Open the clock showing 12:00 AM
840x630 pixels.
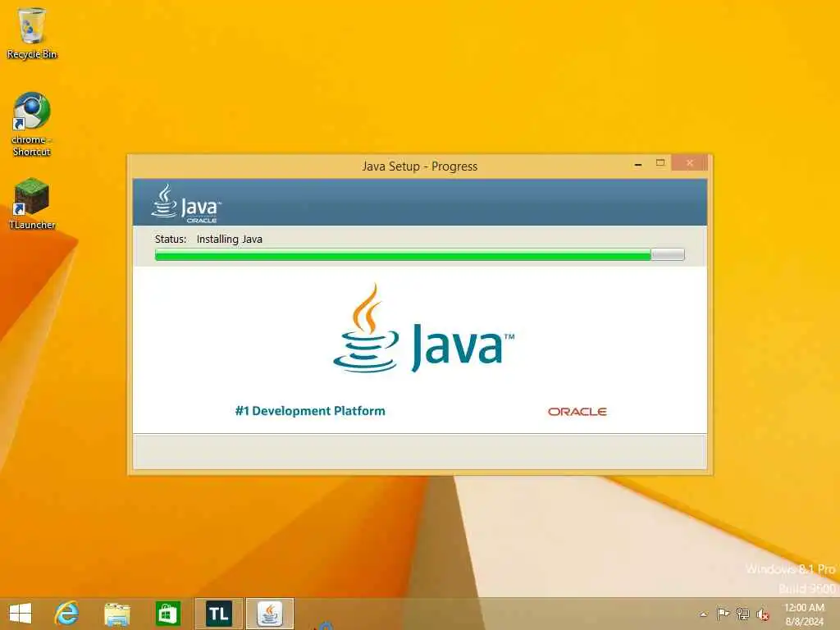[804, 614]
